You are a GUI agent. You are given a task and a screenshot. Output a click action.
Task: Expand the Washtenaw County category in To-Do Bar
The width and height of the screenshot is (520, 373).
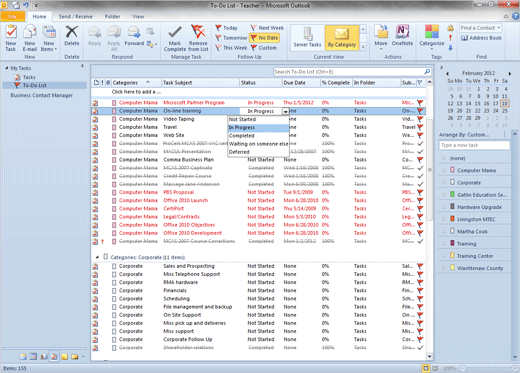coord(444,268)
